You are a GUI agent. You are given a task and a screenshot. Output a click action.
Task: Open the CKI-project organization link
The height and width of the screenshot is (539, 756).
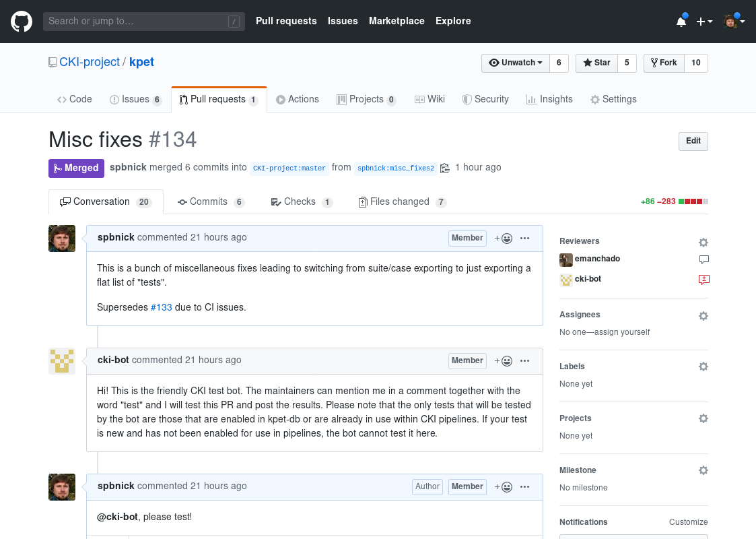(89, 62)
